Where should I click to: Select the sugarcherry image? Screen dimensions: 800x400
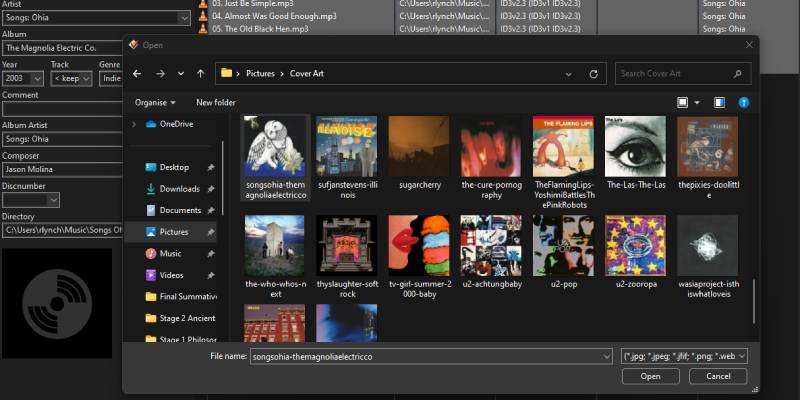tap(419, 147)
